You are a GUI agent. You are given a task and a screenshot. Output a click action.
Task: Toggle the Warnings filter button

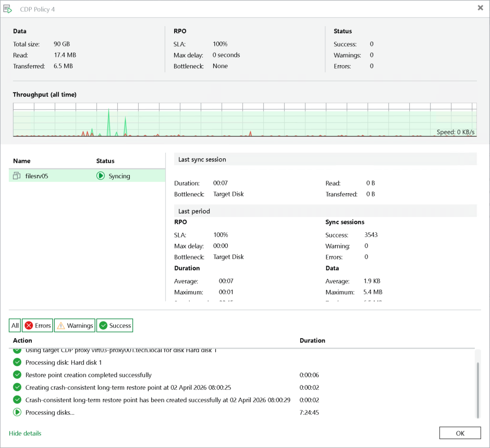(x=75, y=325)
